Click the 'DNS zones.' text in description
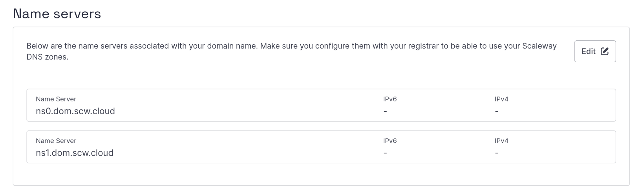Screen dimensions: 644x196 pyautogui.click(x=47, y=57)
